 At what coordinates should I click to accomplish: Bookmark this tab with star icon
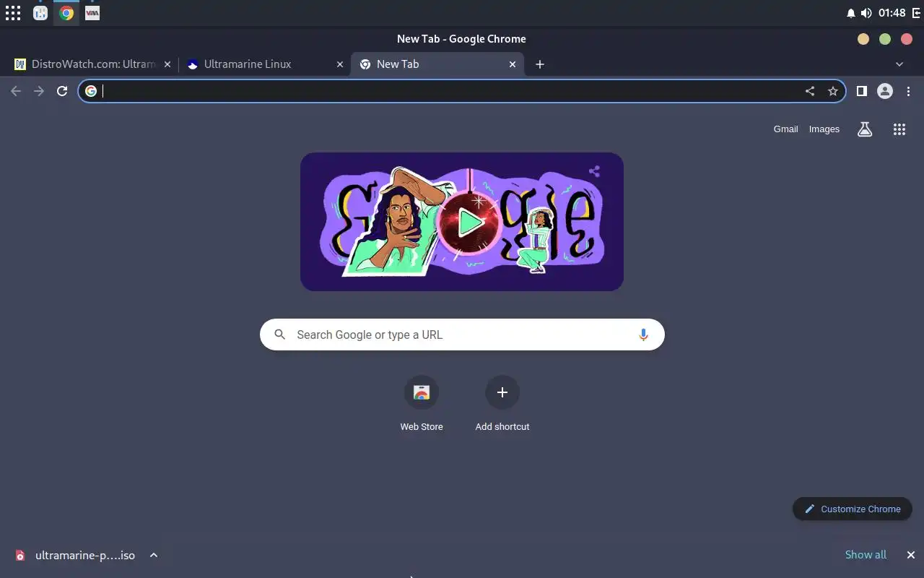[x=833, y=91]
